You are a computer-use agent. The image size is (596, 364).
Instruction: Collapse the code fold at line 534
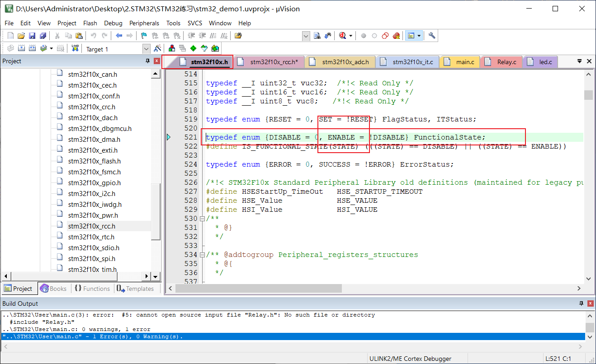[x=202, y=255]
